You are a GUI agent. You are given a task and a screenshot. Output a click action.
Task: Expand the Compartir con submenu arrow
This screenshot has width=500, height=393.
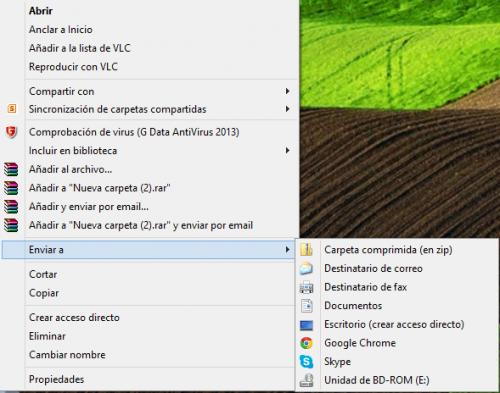click(x=287, y=91)
